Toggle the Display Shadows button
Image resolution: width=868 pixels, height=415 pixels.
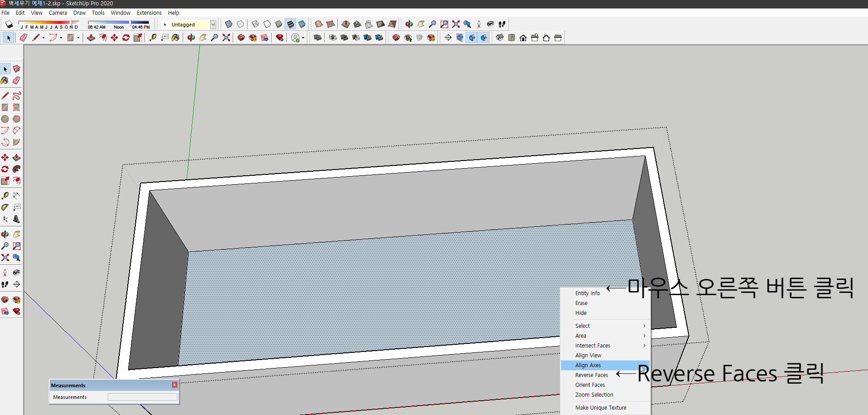(9, 24)
